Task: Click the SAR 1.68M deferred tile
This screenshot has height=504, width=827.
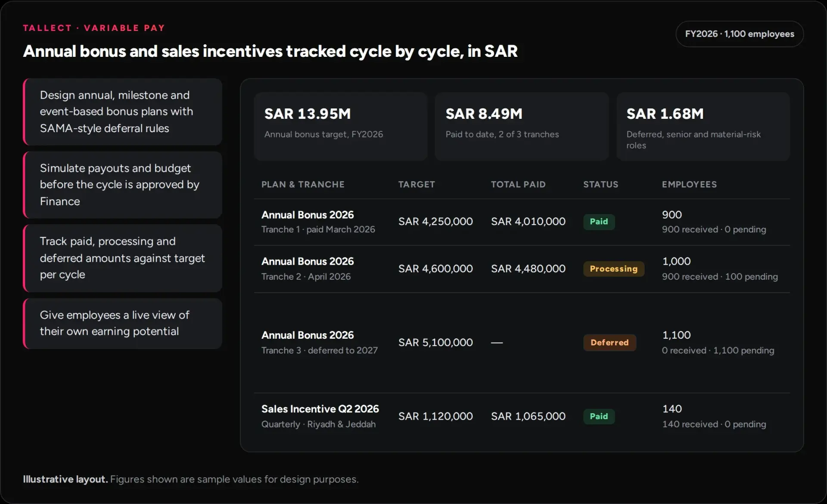Action: pos(703,126)
